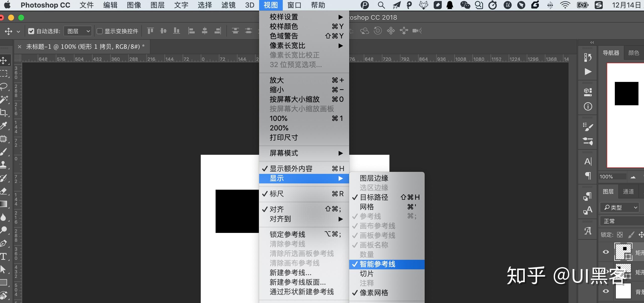Screen dimensions: 644x303
Task: Toggle 显示额外内容 in the View menu
Action: 304,169
